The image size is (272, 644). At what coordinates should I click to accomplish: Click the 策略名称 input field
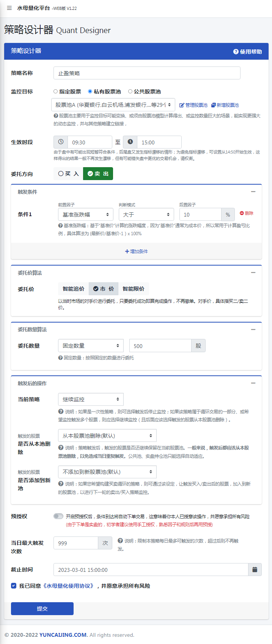coord(147,73)
